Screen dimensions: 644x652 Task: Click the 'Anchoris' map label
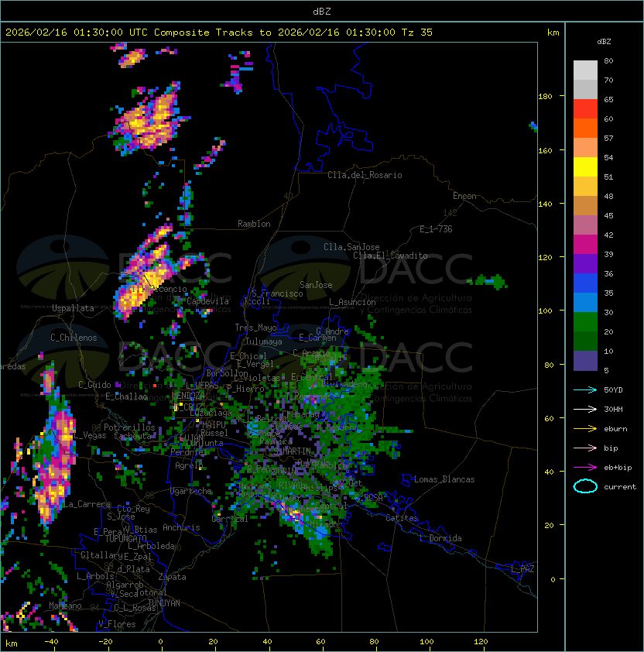[181, 527]
